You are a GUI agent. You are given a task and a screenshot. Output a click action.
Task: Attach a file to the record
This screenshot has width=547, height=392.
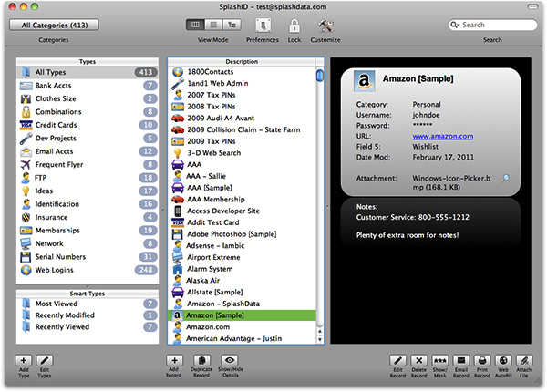click(x=523, y=362)
